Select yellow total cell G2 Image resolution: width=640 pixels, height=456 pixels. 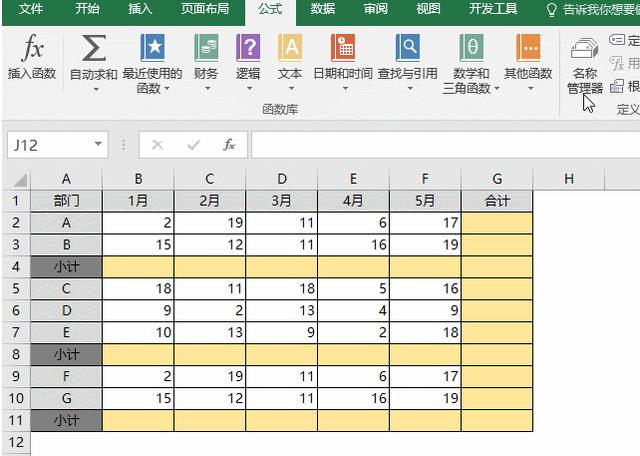click(497, 223)
